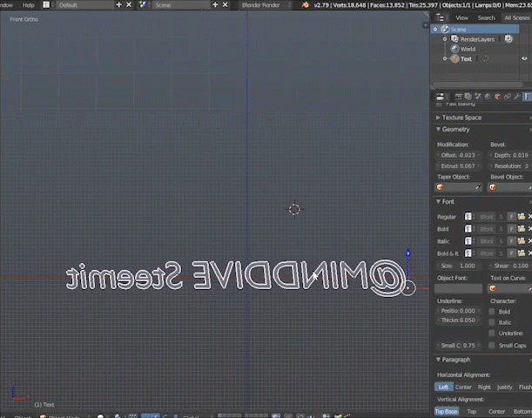This screenshot has height=418, width=532.
Task: Click the RenderLayers data icon in outliner
Action: click(x=508, y=39)
